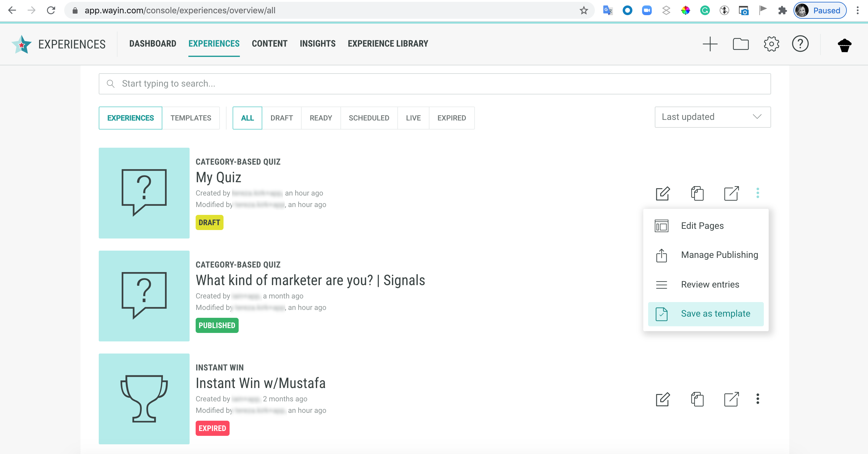
Task: Click edit icon for Instant Win w/Mustafa
Action: coord(662,400)
